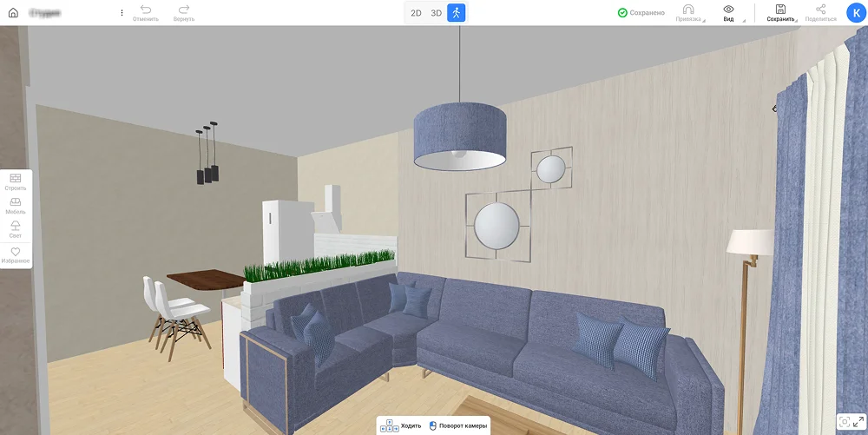Show Избранное favorites list

(x=16, y=254)
